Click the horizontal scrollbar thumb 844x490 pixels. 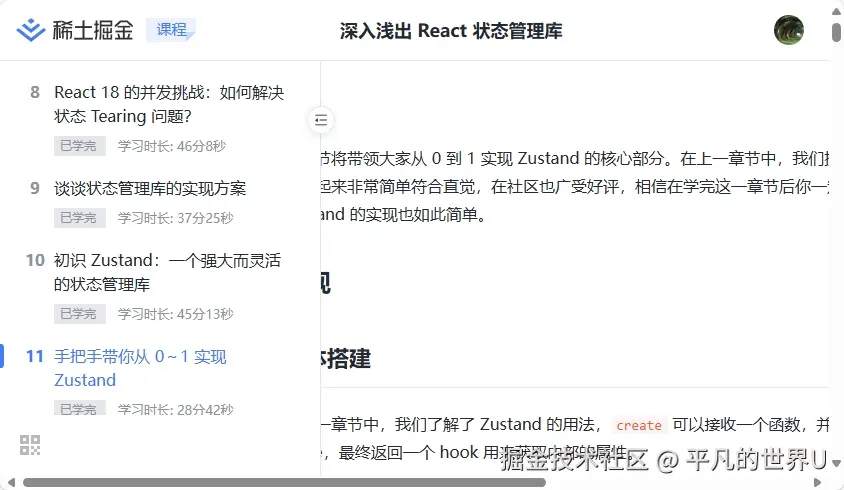click(284, 482)
